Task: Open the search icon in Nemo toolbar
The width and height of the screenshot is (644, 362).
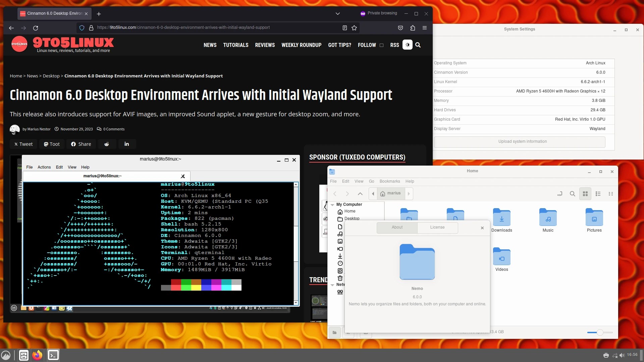Action: tap(573, 194)
